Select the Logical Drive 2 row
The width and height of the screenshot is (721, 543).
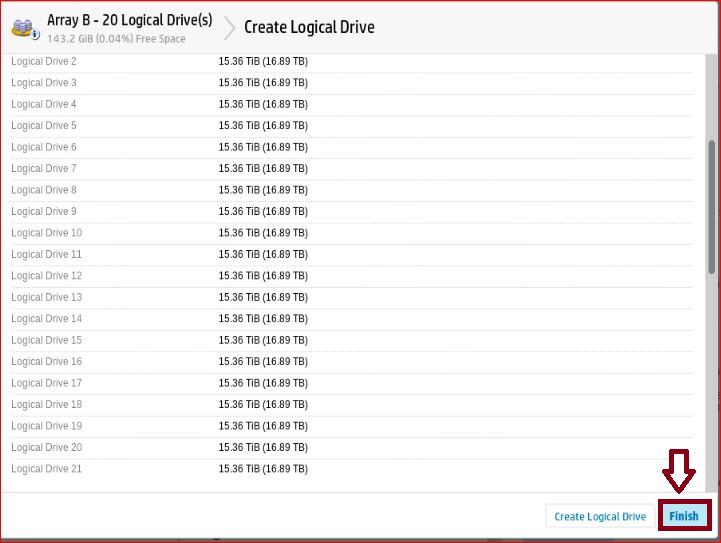coord(44,62)
